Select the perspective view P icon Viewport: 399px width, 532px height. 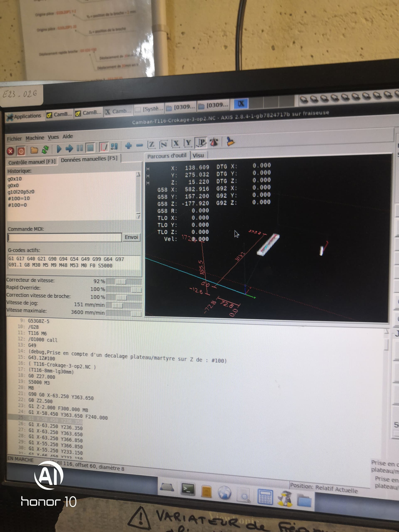click(202, 143)
